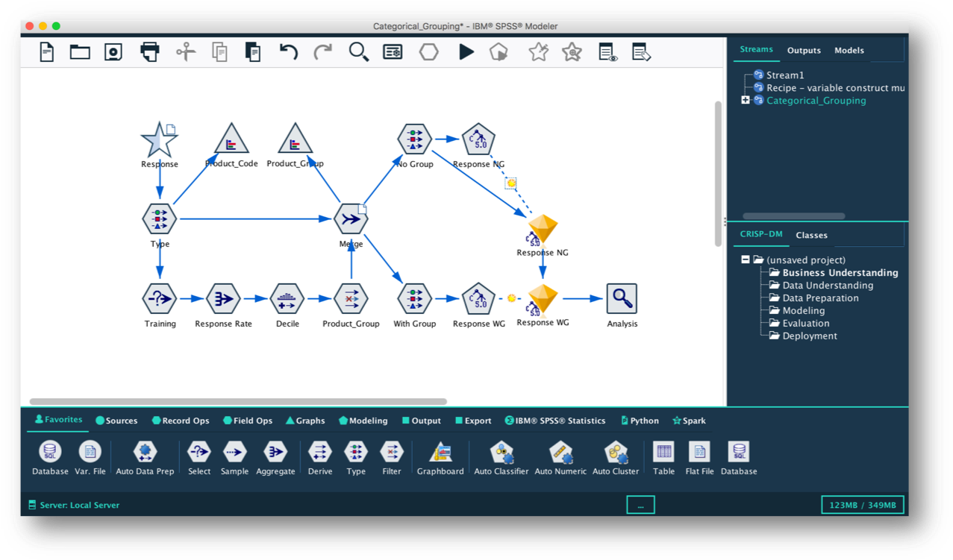The height and width of the screenshot is (560, 953).
Task: Collapse the (unsaved project) tree
Action: point(745,259)
